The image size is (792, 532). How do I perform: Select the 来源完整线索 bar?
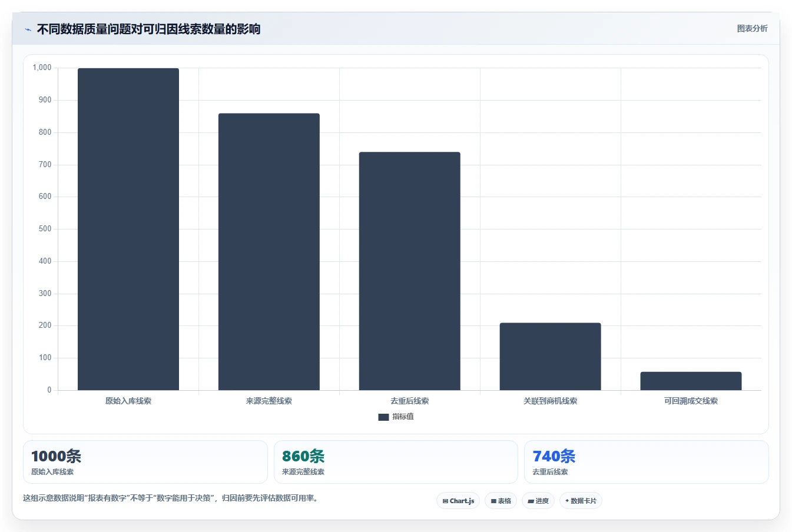pyautogui.click(x=269, y=252)
